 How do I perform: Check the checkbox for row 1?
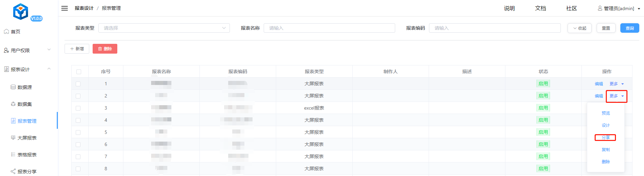[x=78, y=84]
